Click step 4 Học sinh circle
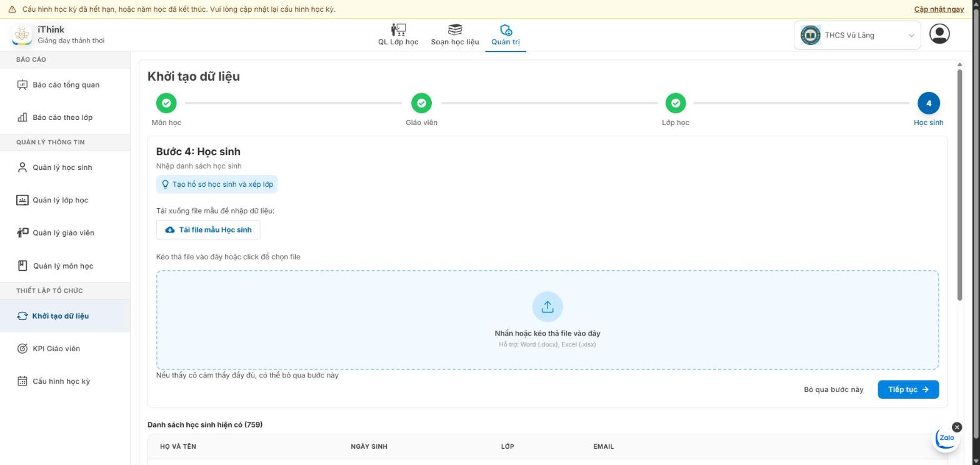This screenshot has height=465, width=980. tap(928, 103)
